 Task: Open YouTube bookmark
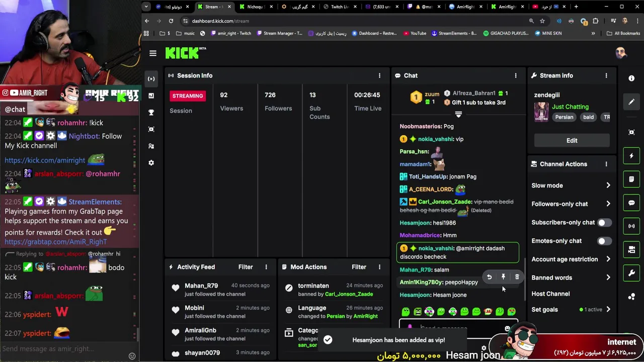click(415, 33)
